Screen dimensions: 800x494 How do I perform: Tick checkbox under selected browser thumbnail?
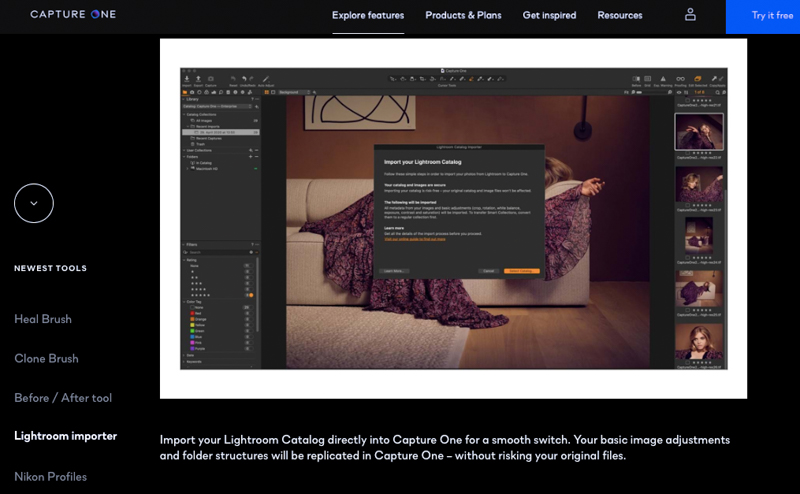pos(688,153)
